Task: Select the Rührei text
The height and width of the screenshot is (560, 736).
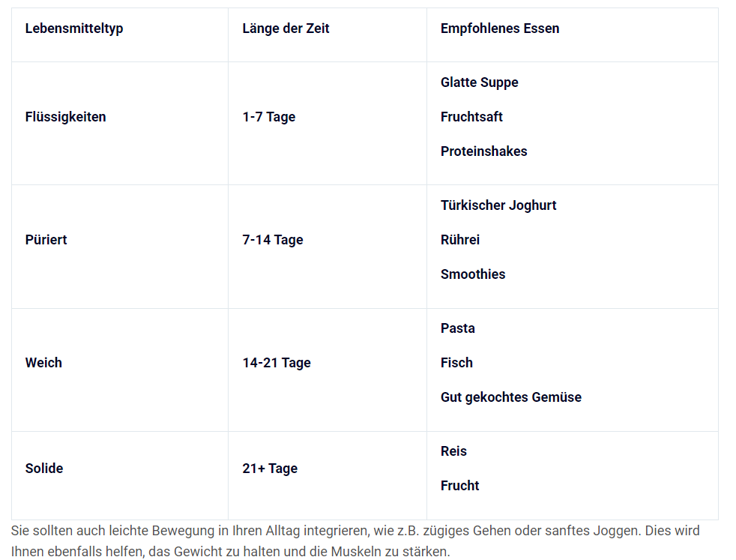Action: pyautogui.click(x=460, y=240)
